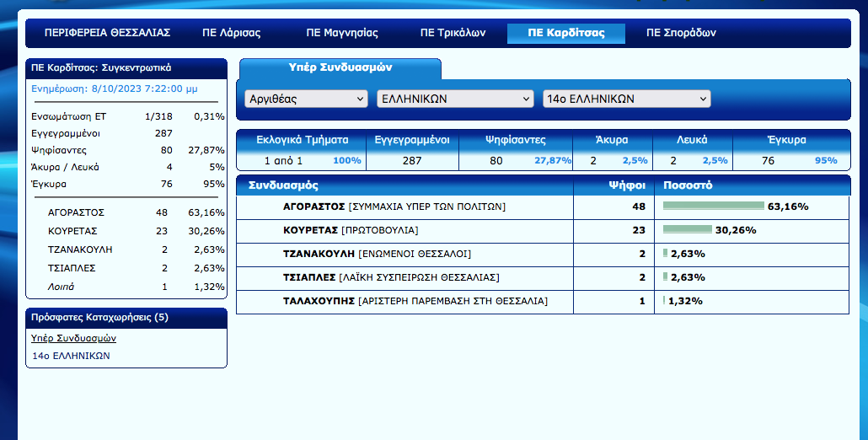
Task: Expand the 14ο ΕΛΛΗΝΙΚΩΝ polling station dropdown
Action: click(626, 99)
